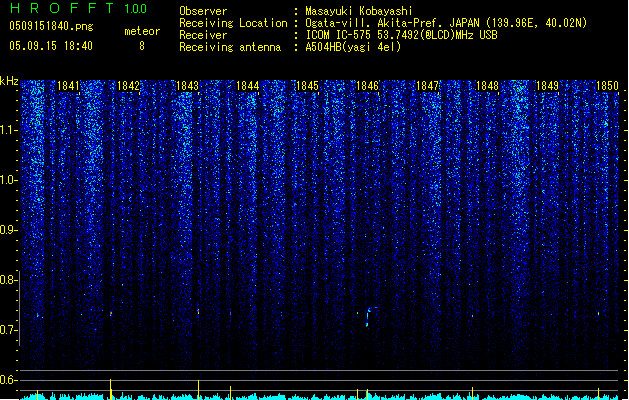Click the A504HB(yagi 4el) antenna value
Viewport: 629px width, 400px height.
coord(353,47)
